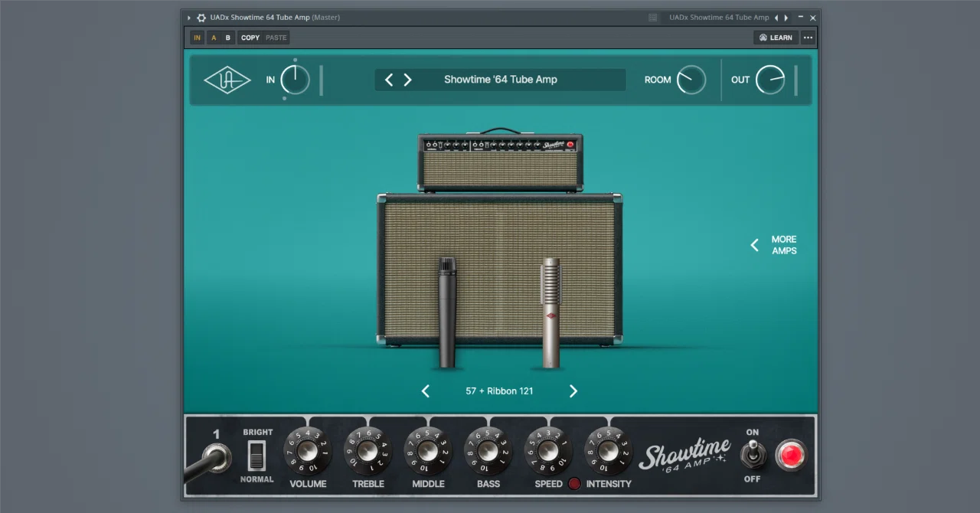
Task: Minimize the plugin window
Action: coord(801,18)
